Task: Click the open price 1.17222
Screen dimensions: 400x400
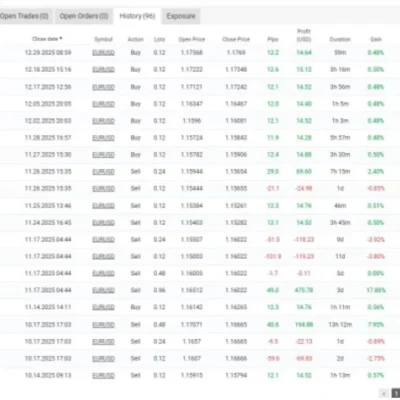Action: click(192, 70)
